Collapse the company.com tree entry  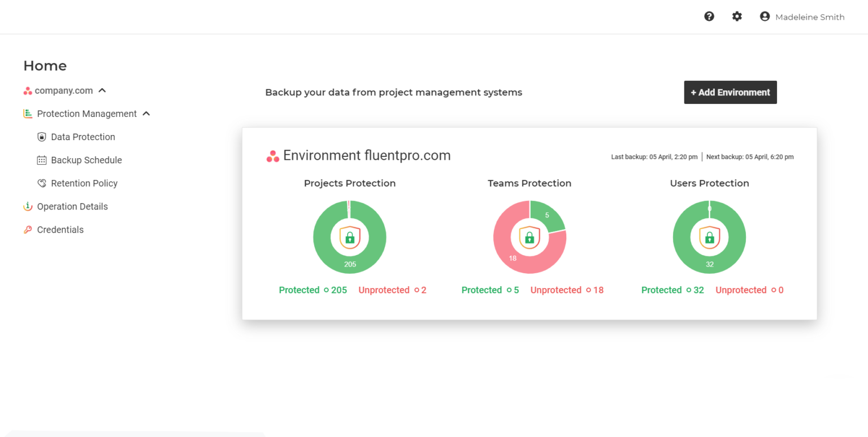[x=102, y=90]
